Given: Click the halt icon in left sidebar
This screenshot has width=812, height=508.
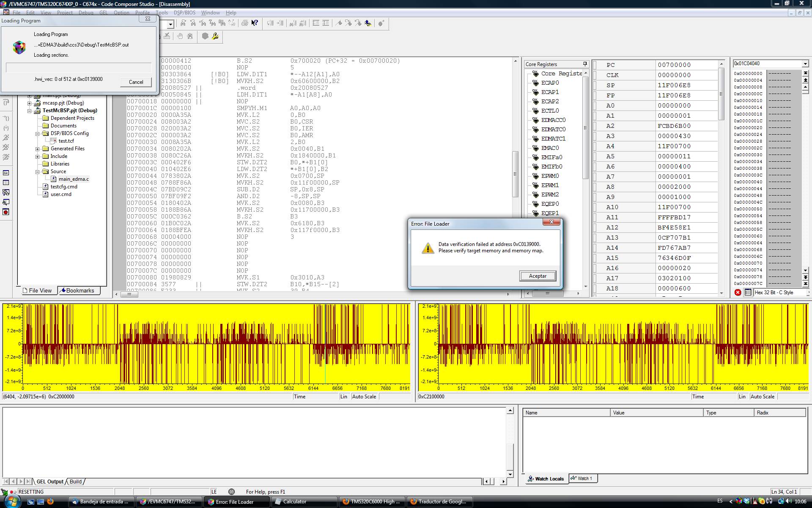Looking at the screenshot, I should pos(6,147).
